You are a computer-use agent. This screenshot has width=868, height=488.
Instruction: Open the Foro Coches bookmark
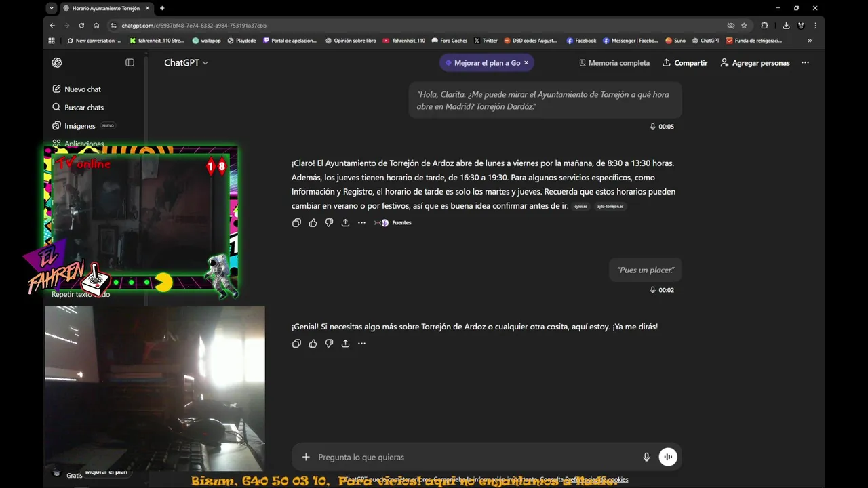[450, 41]
